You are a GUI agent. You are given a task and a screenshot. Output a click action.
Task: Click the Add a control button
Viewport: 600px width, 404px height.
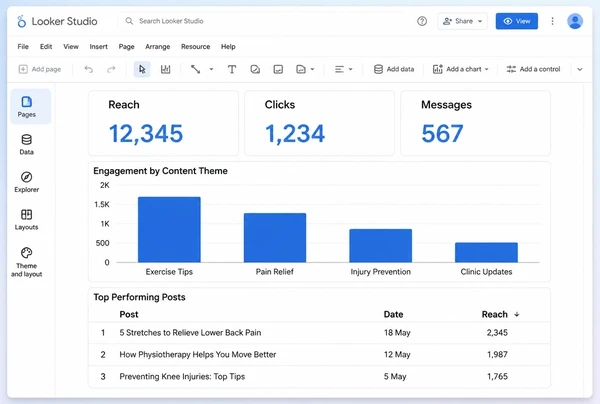tap(533, 69)
